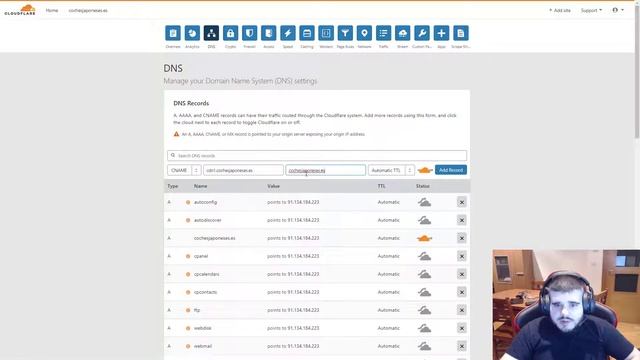This screenshot has width=640, height=360.
Task: Open the Speed lightning icon
Action: (288, 33)
